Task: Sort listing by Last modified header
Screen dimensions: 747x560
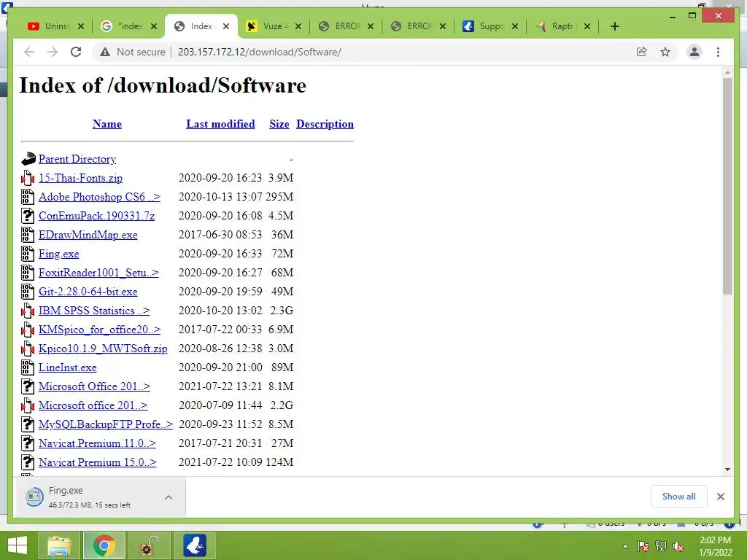Action: [x=220, y=124]
